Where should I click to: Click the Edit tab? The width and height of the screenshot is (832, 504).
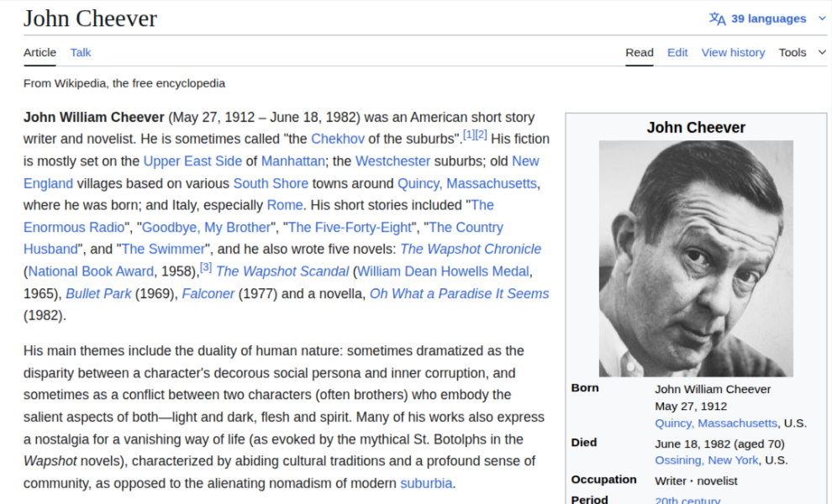677,52
